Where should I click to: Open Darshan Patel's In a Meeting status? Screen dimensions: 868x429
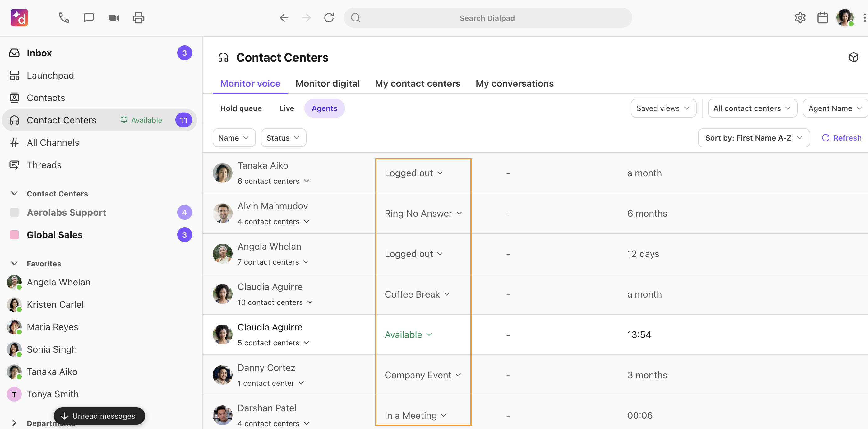(415, 416)
